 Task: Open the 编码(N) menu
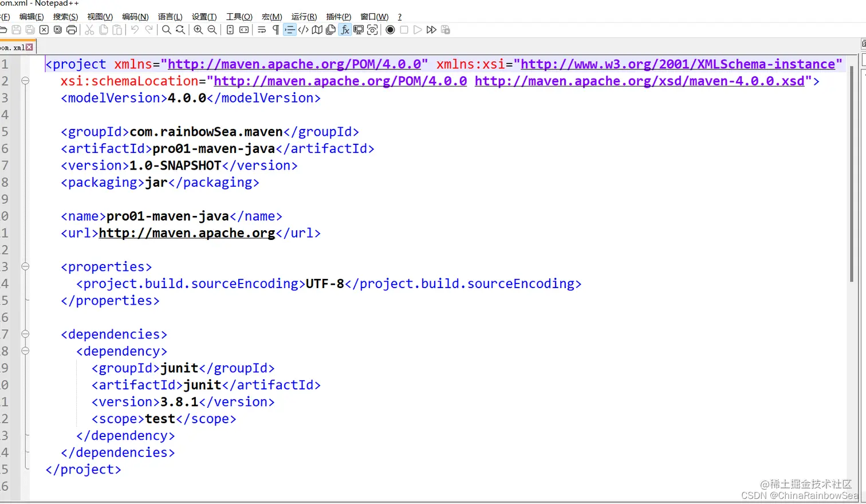pyautogui.click(x=135, y=17)
